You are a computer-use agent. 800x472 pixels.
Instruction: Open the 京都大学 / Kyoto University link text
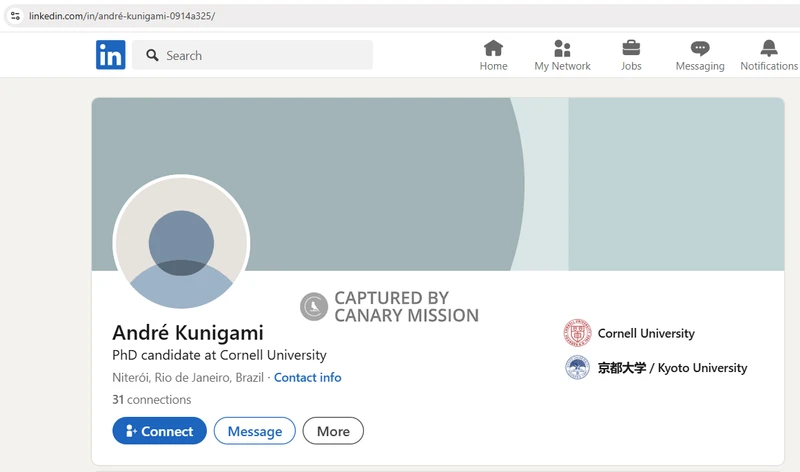point(672,368)
